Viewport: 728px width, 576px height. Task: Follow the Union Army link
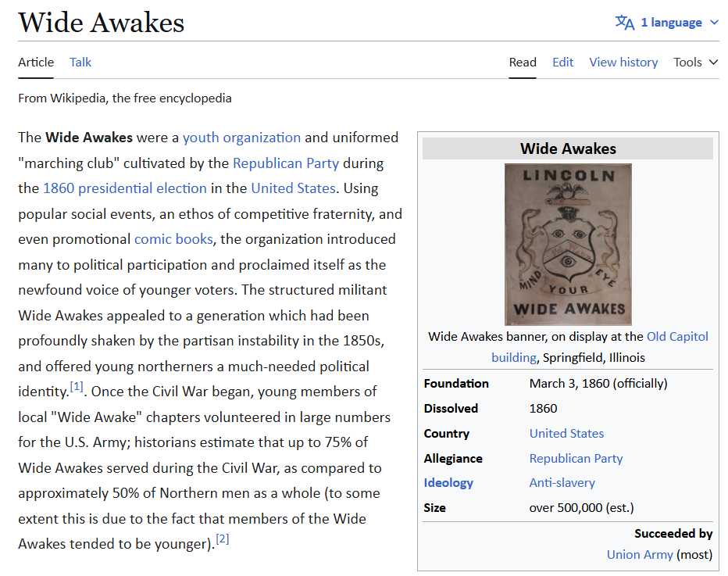pos(640,555)
